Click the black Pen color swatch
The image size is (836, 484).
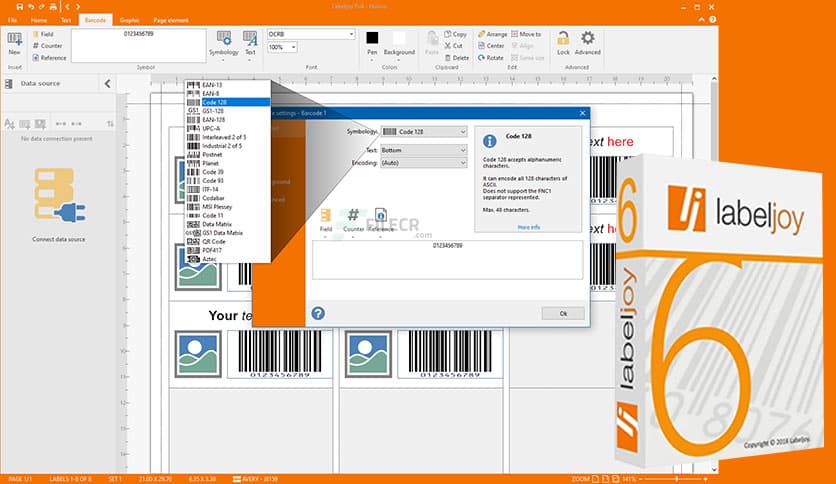click(x=372, y=37)
